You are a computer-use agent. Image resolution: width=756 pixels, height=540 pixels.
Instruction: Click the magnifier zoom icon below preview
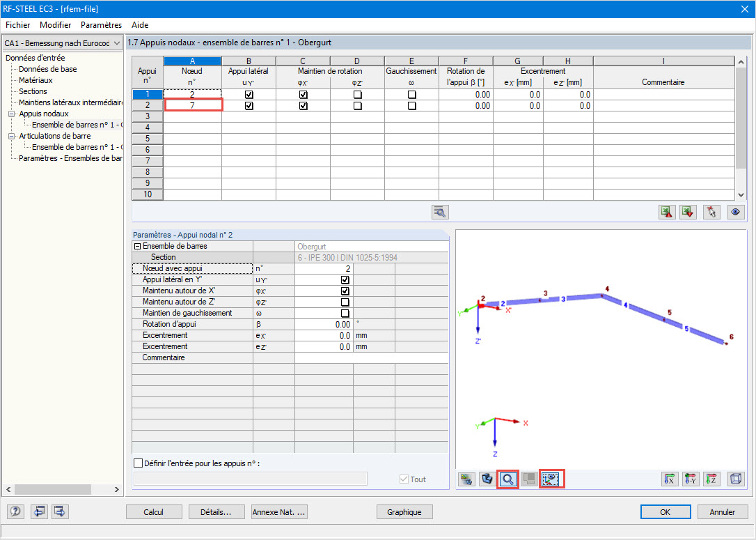(507, 479)
